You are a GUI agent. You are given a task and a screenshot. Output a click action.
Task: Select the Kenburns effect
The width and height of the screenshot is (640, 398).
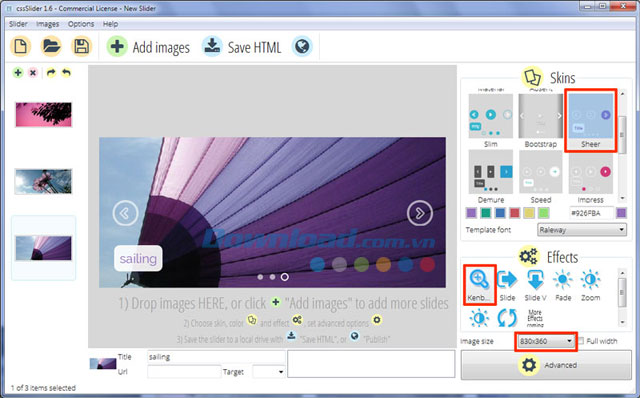(x=479, y=285)
